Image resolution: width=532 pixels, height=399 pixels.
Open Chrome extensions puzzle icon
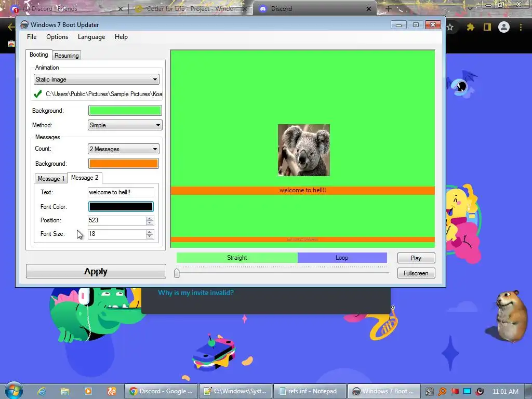point(471,27)
